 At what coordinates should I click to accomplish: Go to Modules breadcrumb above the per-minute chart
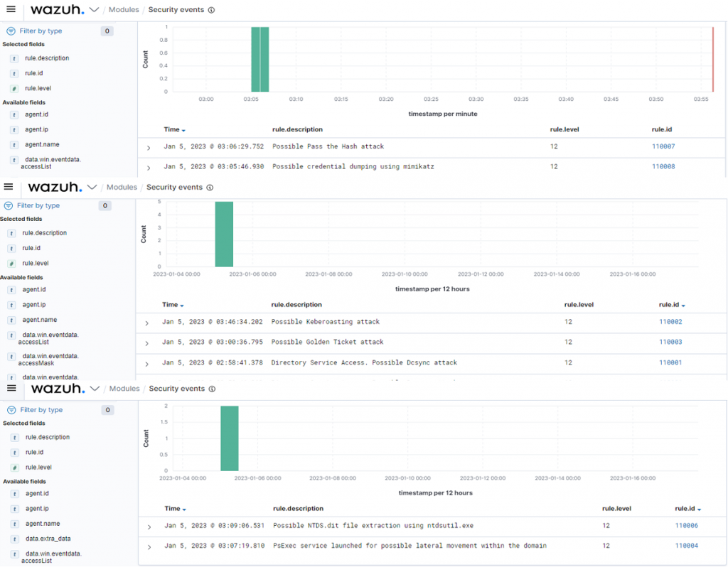pos(124,10)
